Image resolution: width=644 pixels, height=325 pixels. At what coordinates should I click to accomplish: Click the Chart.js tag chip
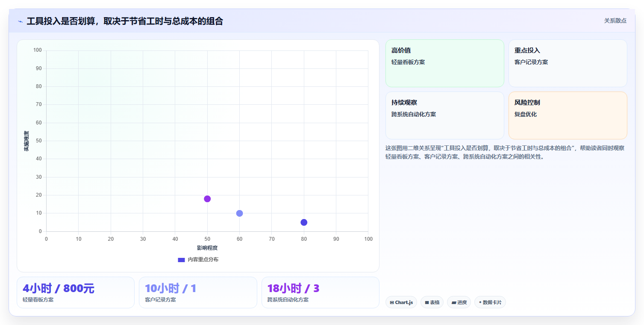click(401, 302)
